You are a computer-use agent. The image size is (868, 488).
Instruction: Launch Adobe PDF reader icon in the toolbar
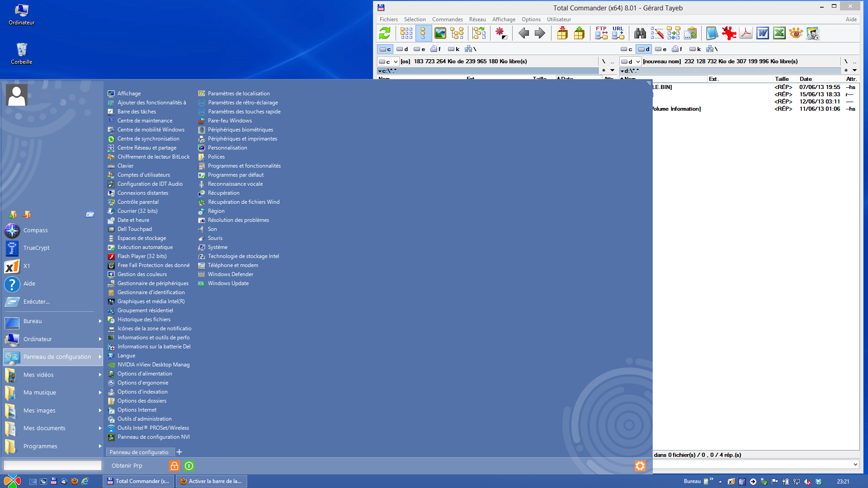[746, 33]
